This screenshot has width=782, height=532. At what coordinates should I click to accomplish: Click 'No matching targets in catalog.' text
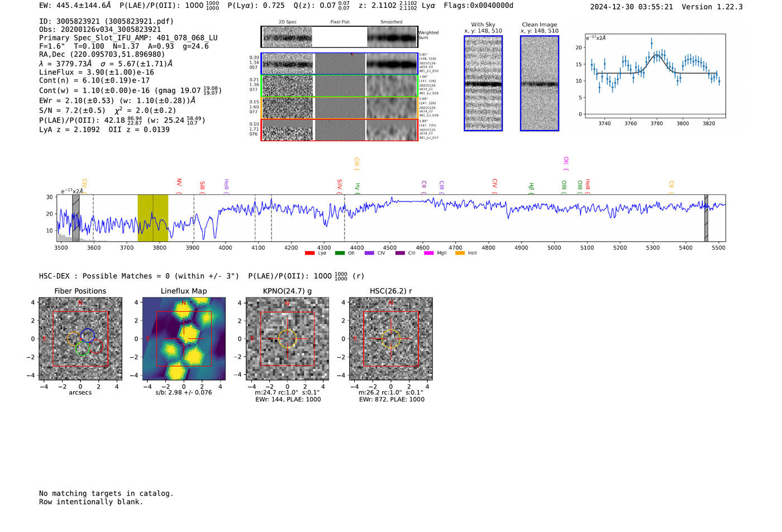(x=106, y=493)
